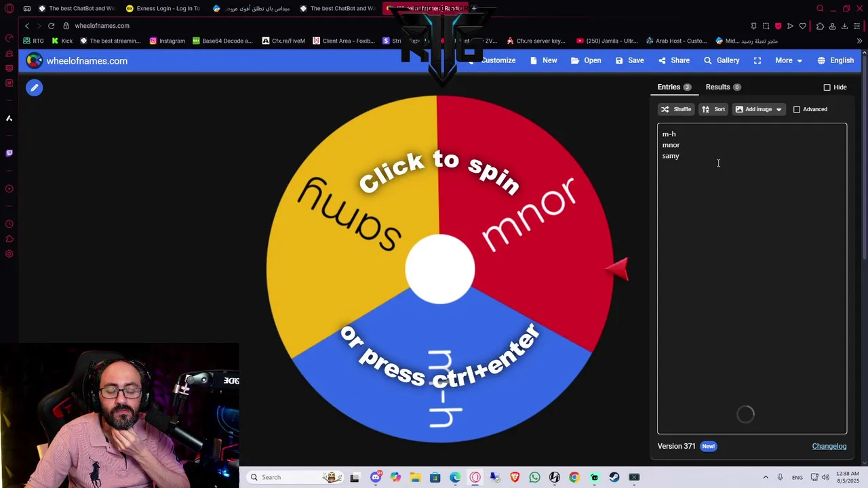Viewport: 868px width, 488px height.
Task: Create a New wheel
Action: click(543, 60)
